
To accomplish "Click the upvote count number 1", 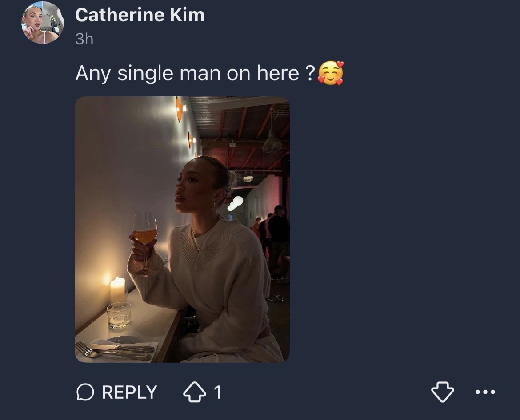I will tap(217, 392).
